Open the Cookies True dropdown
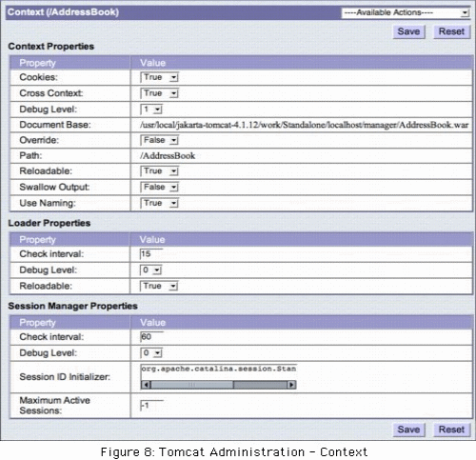Viewport: 476px width, 460px height. pos(159,77)
